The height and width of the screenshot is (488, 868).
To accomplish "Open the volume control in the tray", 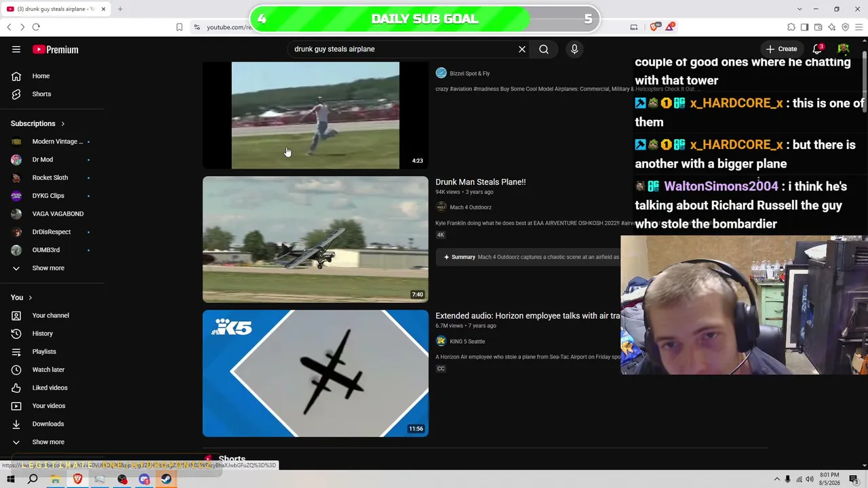I will [x=809, y=479].
